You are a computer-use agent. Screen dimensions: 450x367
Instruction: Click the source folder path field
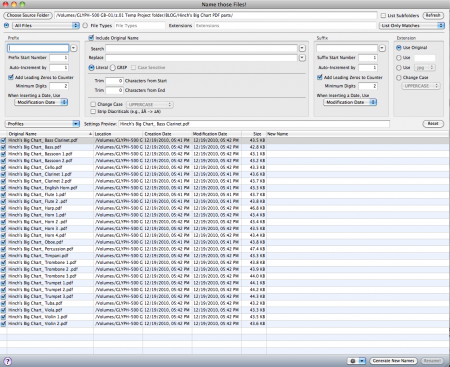(x=216, y=15)
